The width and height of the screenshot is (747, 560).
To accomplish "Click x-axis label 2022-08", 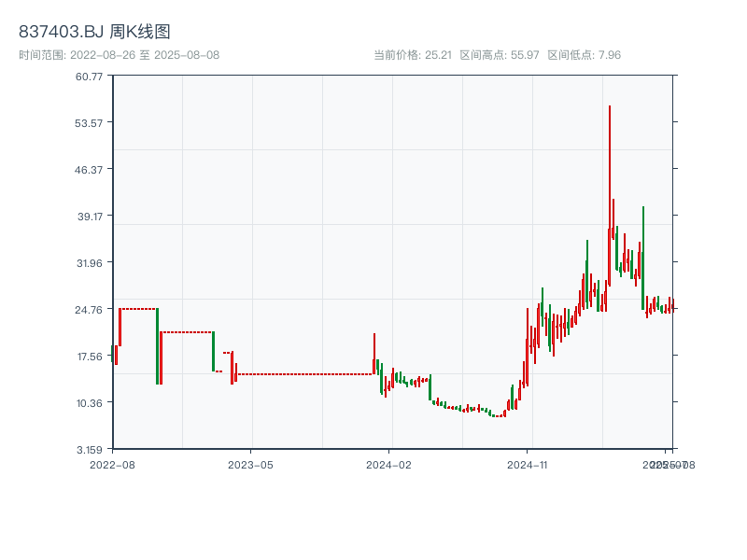I will (x=112, y=465).
